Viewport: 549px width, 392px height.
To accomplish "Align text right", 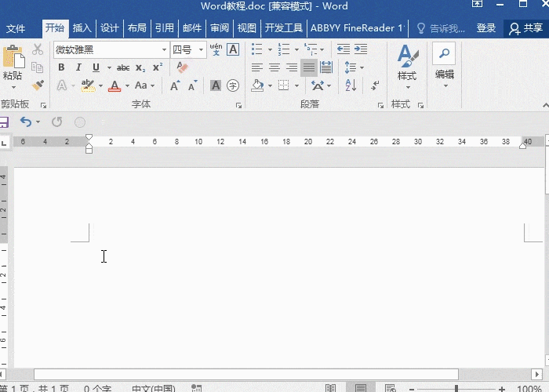I will pyautogui.click(x=292, y=67).
